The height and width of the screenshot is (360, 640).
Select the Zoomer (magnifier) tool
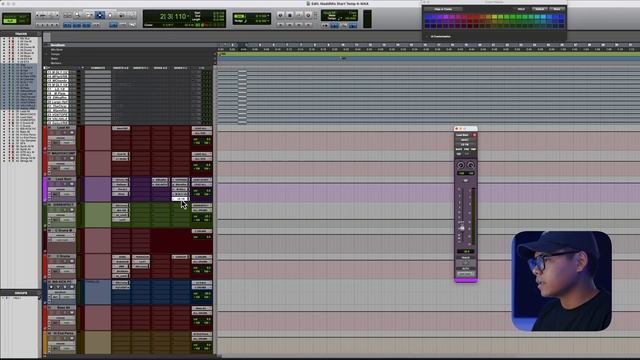click(x=77, y=15)
